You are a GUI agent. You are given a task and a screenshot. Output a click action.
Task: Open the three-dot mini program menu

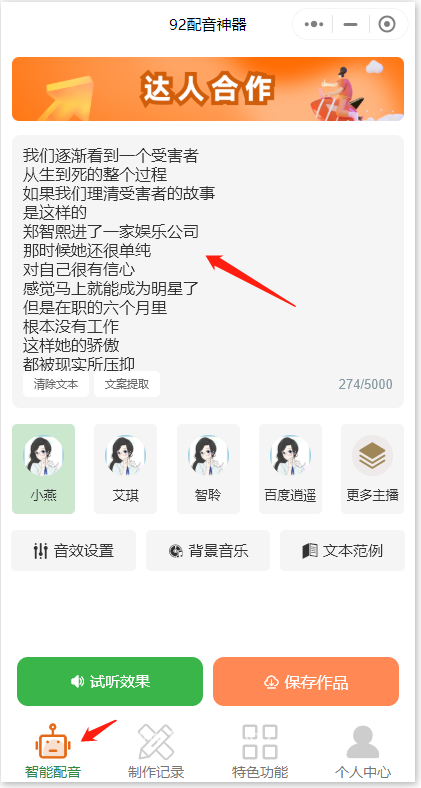314,24
